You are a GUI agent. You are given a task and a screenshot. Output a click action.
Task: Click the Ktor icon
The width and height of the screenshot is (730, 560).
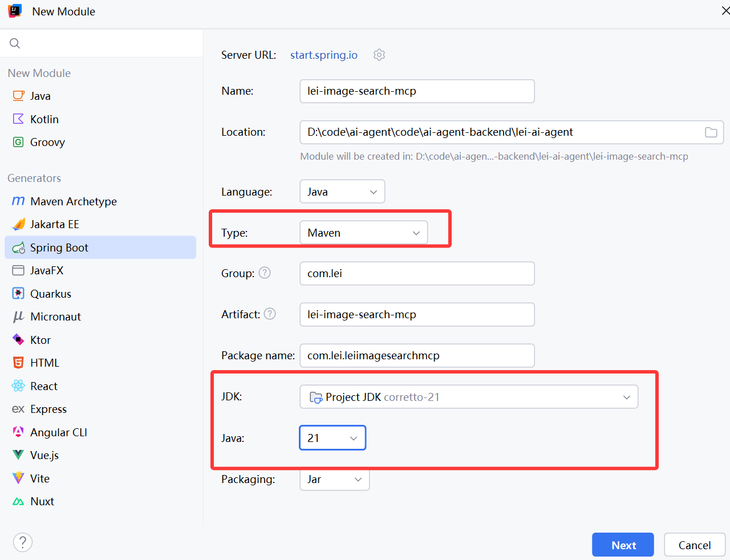coord(18,339)
